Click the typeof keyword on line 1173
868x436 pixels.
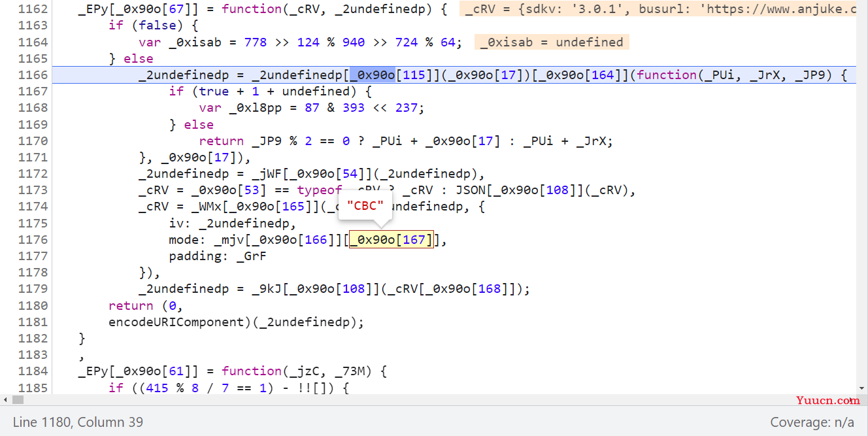pos(320,190)
